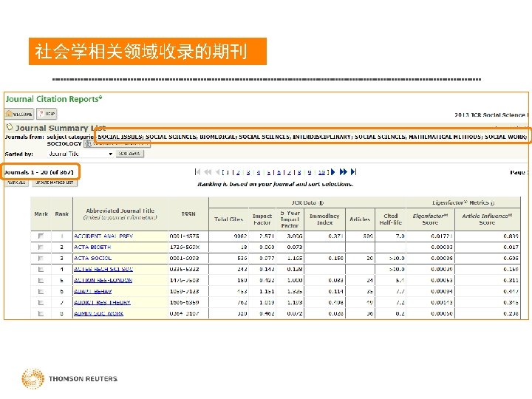Image resolution: width=532 pixels, height=399 pixels.
Task: Click the 5-Year Impact Factor column header
Action: pyautogui.click(x=290, y=219)
